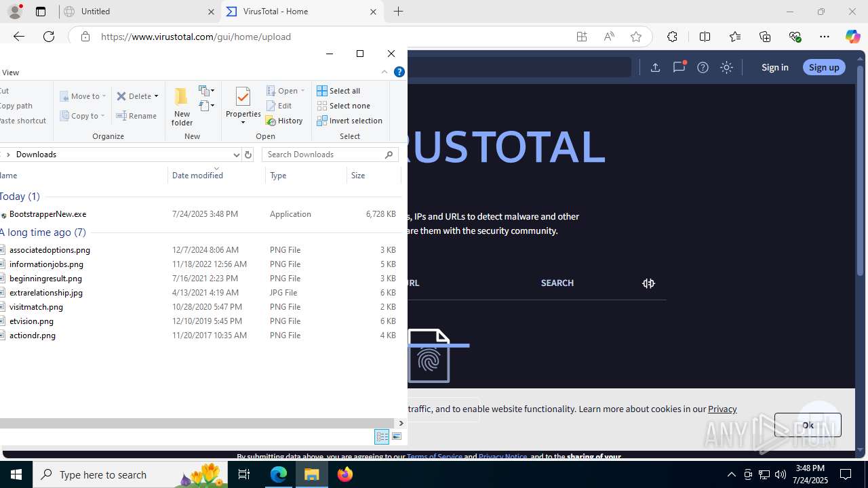Switch to the View ribbon tab

10,73
